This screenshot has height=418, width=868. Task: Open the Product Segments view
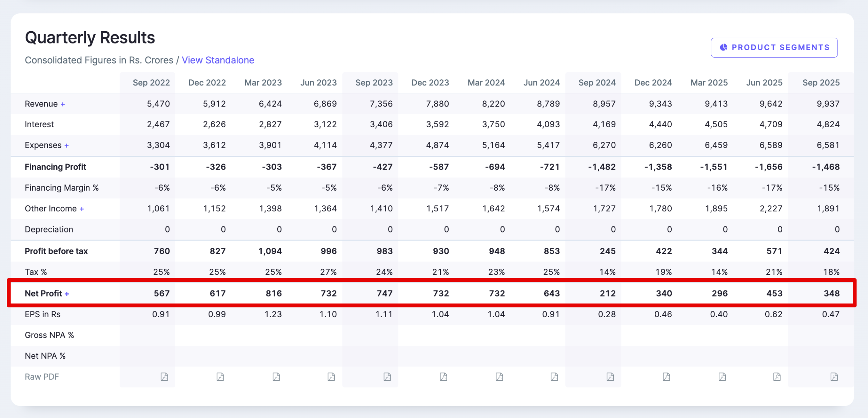[774, 47]
